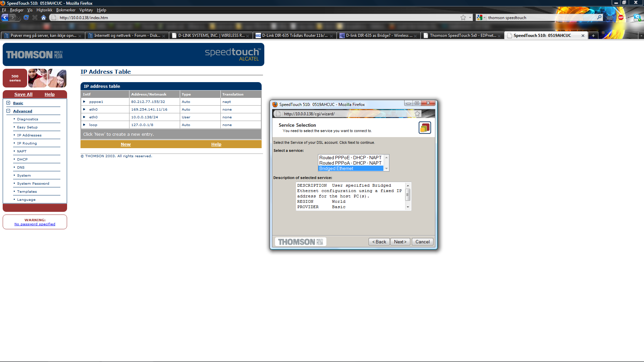The width and height of the screenshot is (644, 362).
Task: Open the Verktøy menu
Action: (86, 10)
